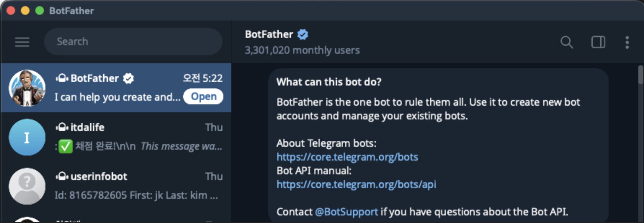Click the BotFather avatar in chat list
644x223 pixels.
27,88
